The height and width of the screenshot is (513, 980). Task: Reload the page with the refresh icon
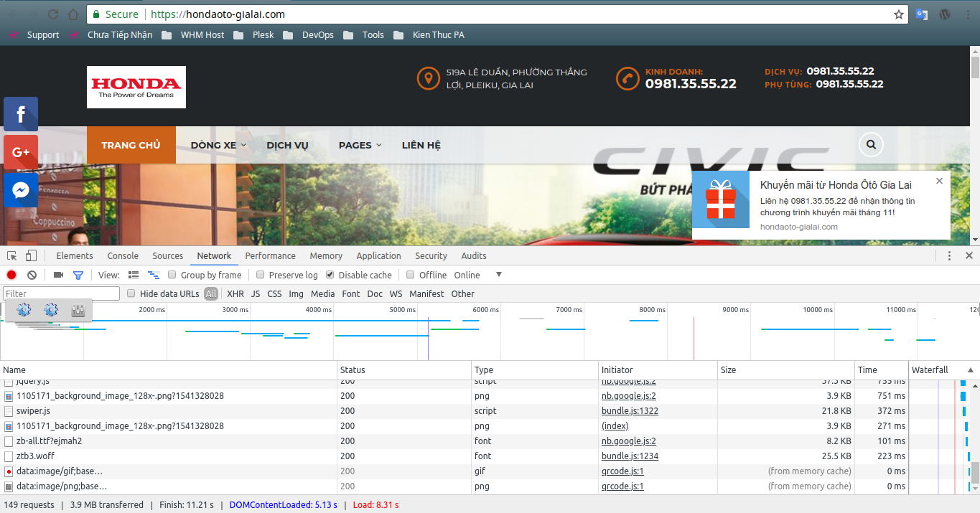tap(53, 14)
